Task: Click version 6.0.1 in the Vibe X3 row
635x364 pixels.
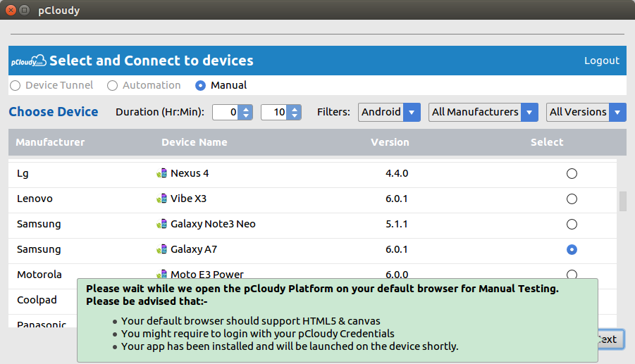Action: [x=397, y=199]
